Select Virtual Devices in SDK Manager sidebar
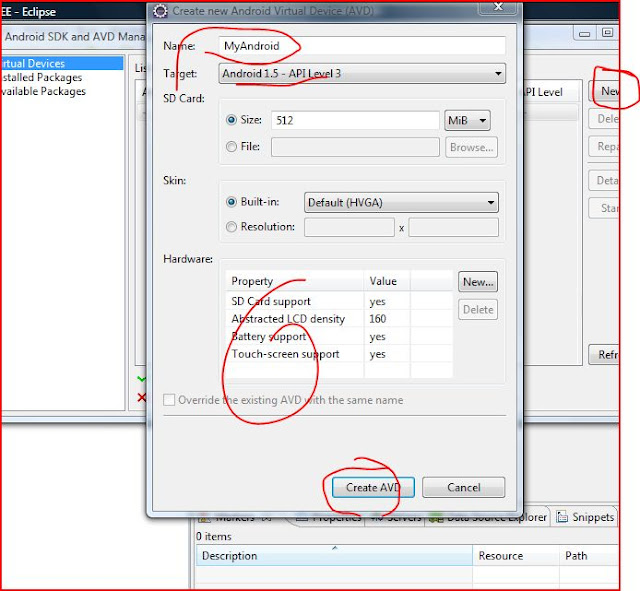This screenshot has height=591, width=640. tap(61, 64)
